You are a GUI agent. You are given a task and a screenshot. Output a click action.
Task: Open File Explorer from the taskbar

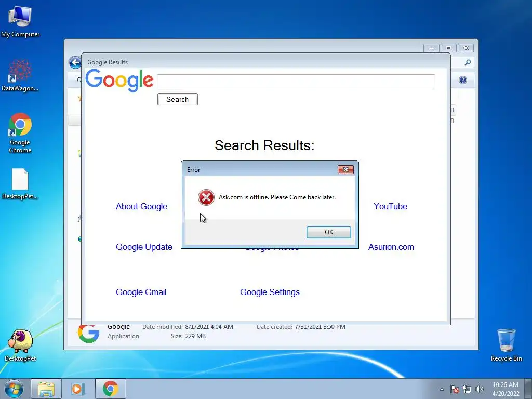pos(46,389)
